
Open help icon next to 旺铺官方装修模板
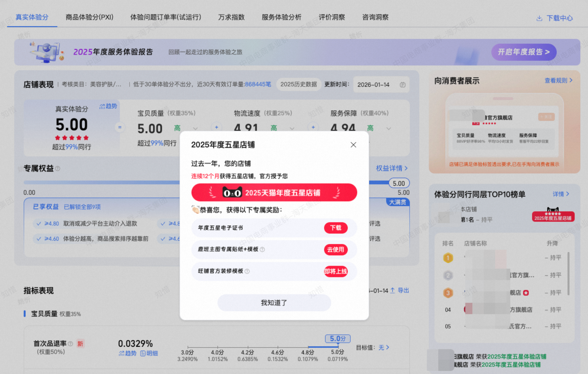click(x=247, y=271)
